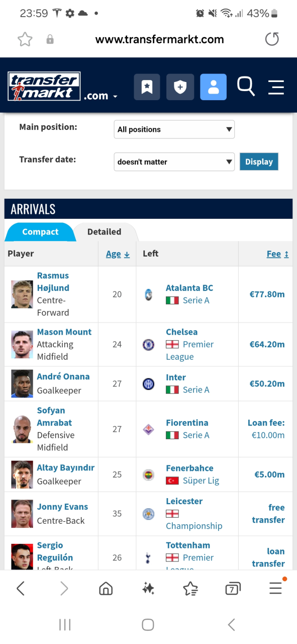This screenshot has width=297, height=644.
Task: Click the Chelsea club crest
Action: tap(148, 345)
